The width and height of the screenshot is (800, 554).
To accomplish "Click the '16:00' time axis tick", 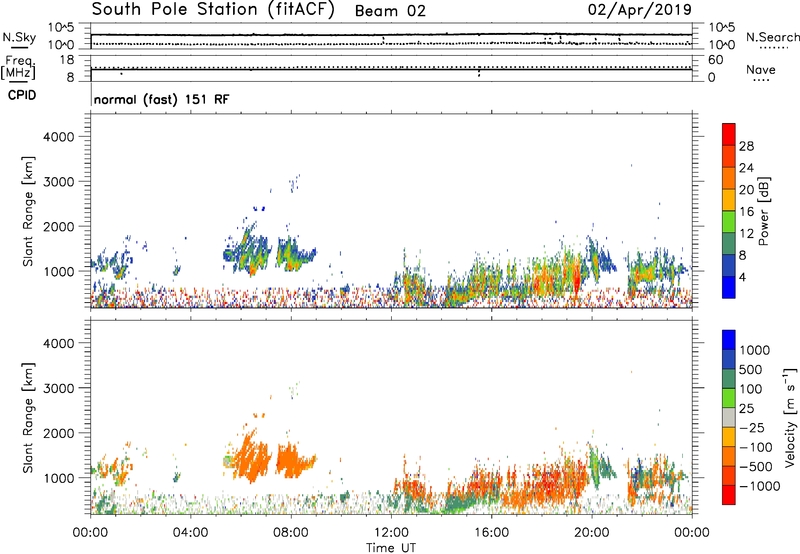I will click(x=491, y=533).
